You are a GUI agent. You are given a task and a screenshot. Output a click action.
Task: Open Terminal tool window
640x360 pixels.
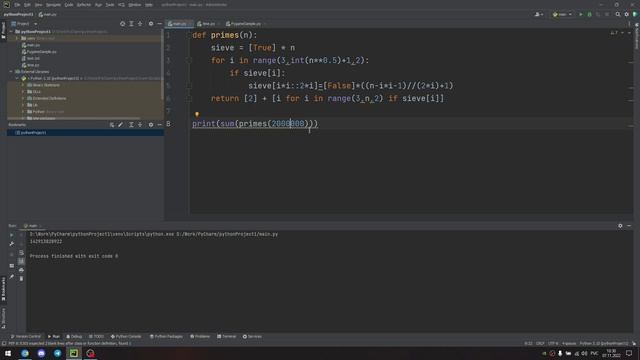(x=227, y=336)
